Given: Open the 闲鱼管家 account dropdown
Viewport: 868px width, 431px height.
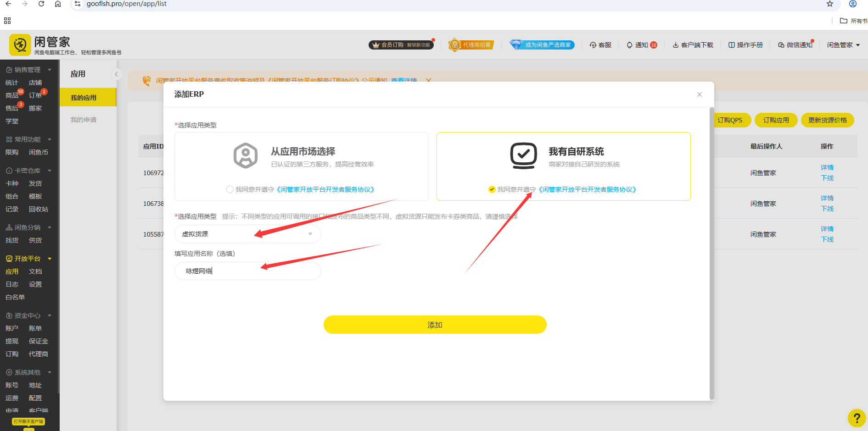Looking at the screenshot, I should (843, 44).
